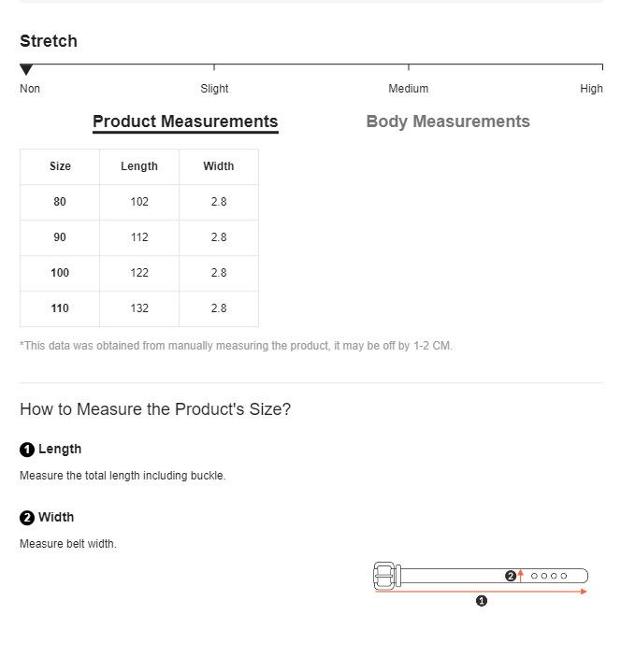This screenshot has height=672, width=635.
Task: Select the size 110 cell
Action: coord(60,309)
